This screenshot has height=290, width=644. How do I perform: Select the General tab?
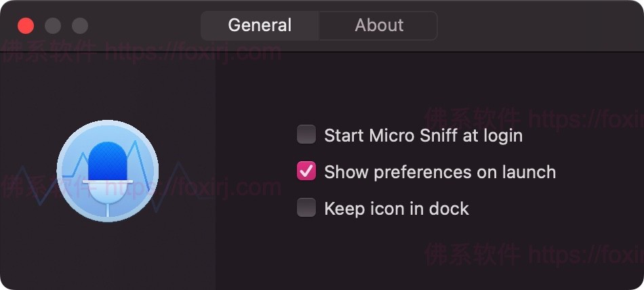point(260,26)
